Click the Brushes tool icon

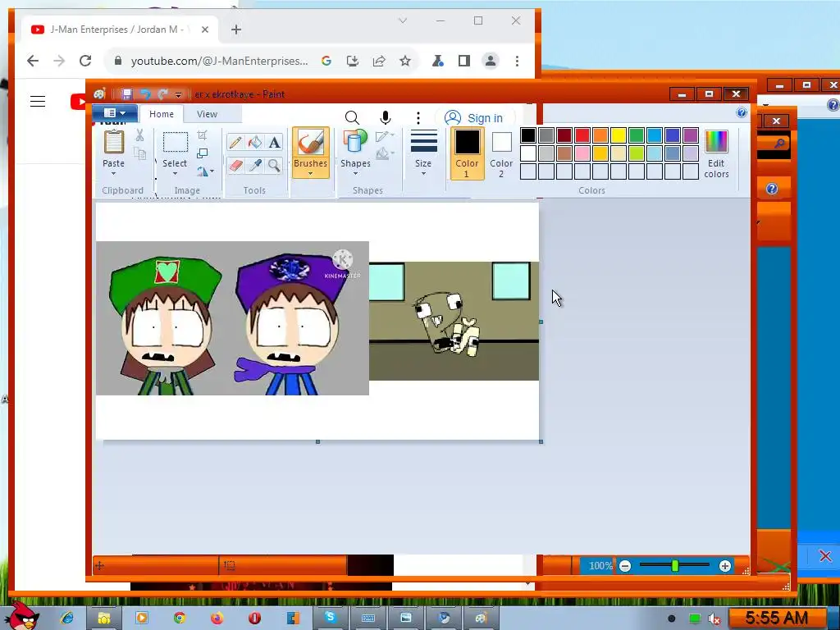(310, 143)
